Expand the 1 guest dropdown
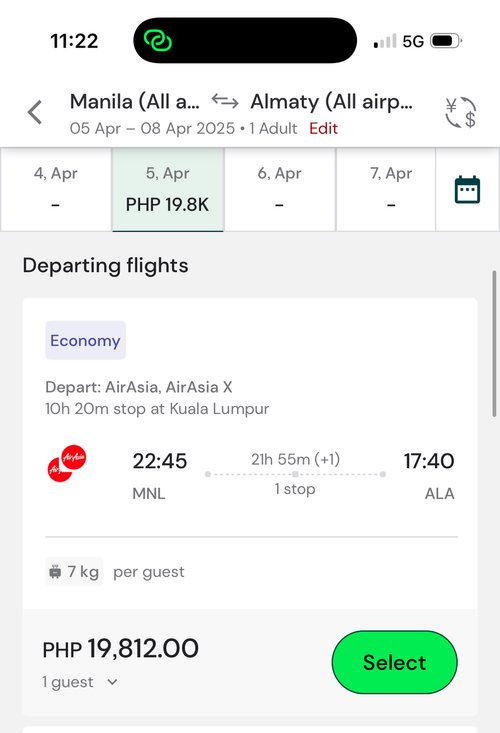 [79, 682]
